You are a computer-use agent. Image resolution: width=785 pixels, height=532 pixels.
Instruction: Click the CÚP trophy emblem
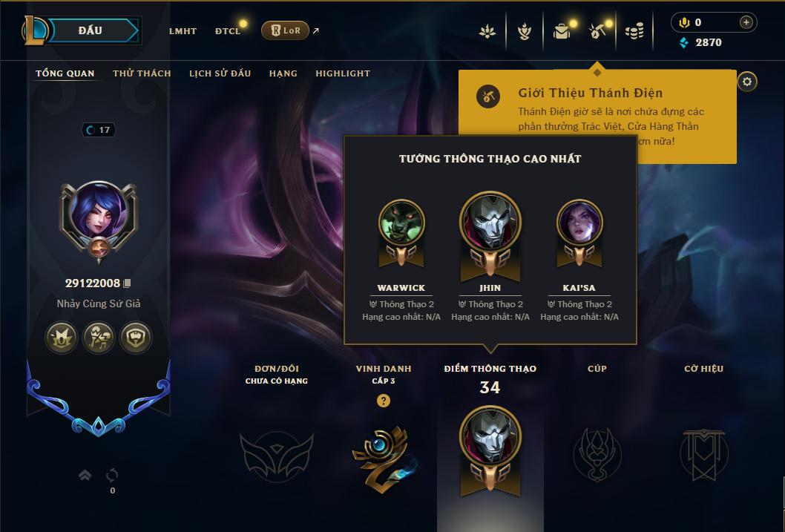(597, 454)
